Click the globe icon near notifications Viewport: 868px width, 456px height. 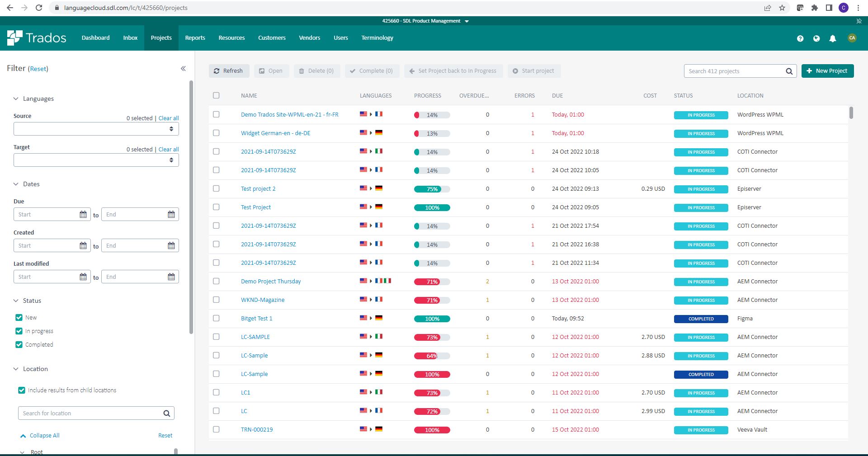coord(816,38)
